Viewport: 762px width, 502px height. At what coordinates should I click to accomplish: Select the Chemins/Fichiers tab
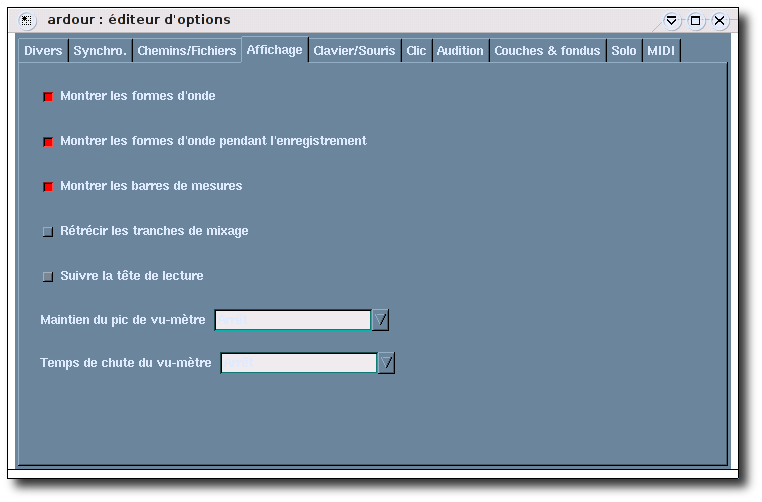click(187, 51)
